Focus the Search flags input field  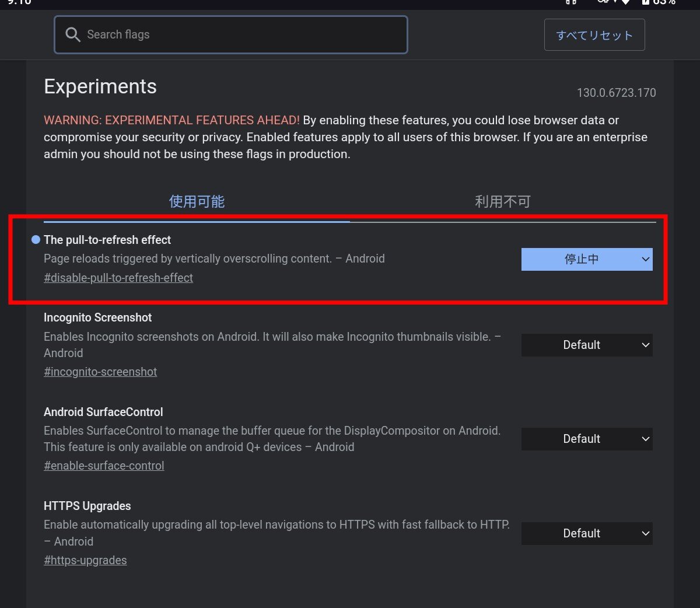245,35
